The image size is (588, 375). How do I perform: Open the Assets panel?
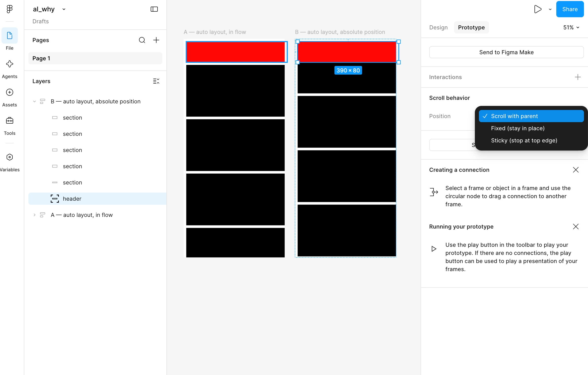(10, 98)
